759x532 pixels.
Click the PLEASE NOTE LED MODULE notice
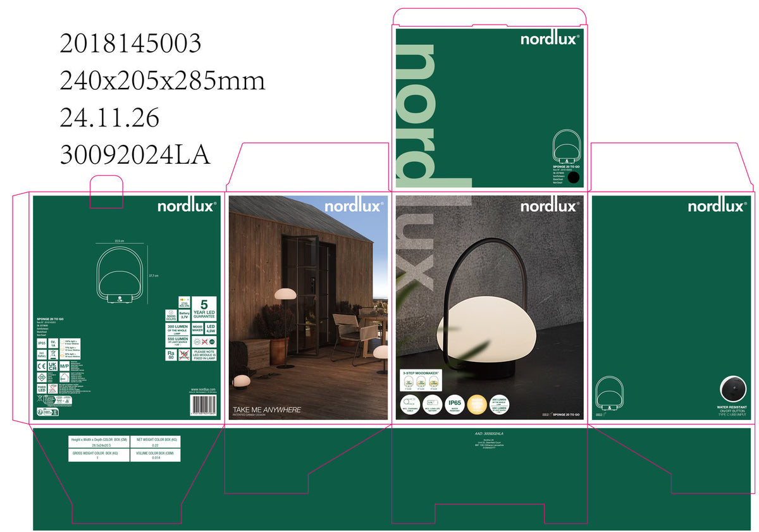(204, 356)
